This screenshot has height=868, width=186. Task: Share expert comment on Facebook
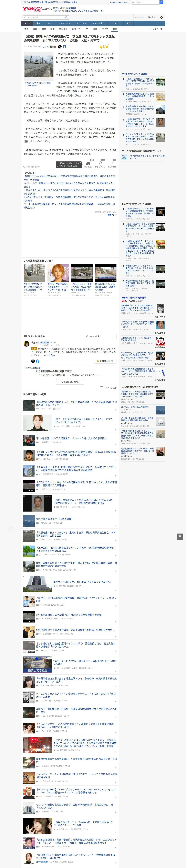[38, 361]
